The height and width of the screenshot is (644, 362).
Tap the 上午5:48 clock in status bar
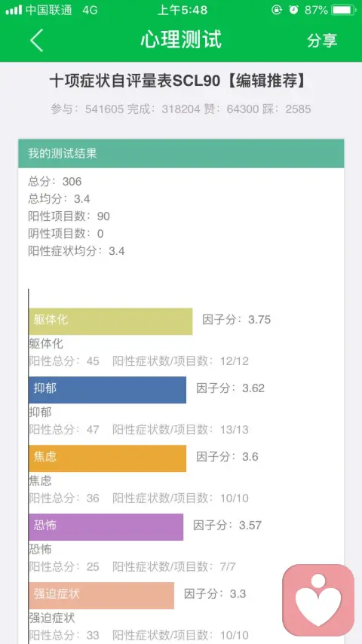(x=183, y=10)
